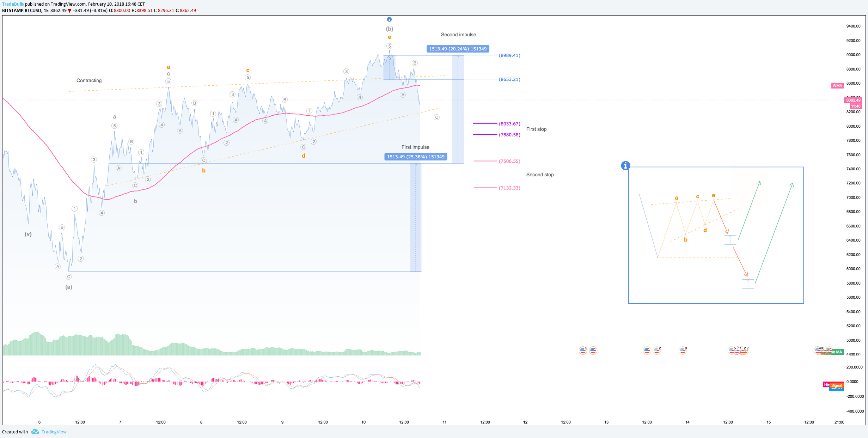The width and height of the screenshot is (868, 438).
Task: Click the red down-triangle price change indicator
Action: (70, 11)
